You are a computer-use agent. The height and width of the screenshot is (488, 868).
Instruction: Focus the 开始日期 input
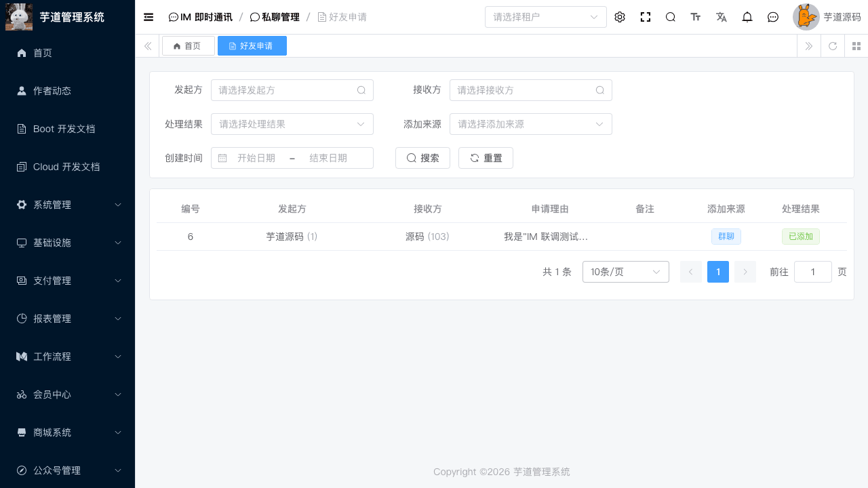point(256,158)
